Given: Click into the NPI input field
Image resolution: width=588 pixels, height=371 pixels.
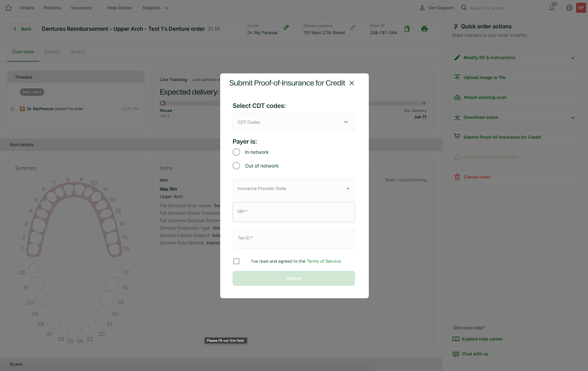Looking at the screenshot, I should (x=294, y=212).
